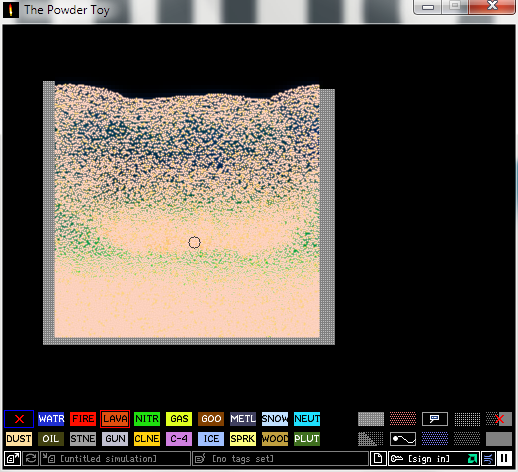Viewport: 518px width, 472px height.
Task: Select the GAS element
Action: (179, 419)
